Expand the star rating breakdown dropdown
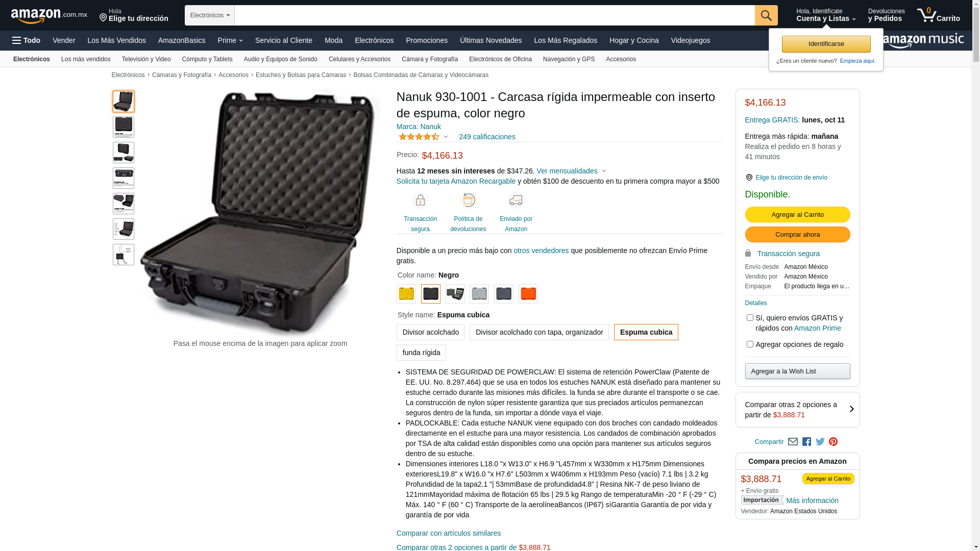This screenshot has height=551, width=980. [x=423, y=137]
